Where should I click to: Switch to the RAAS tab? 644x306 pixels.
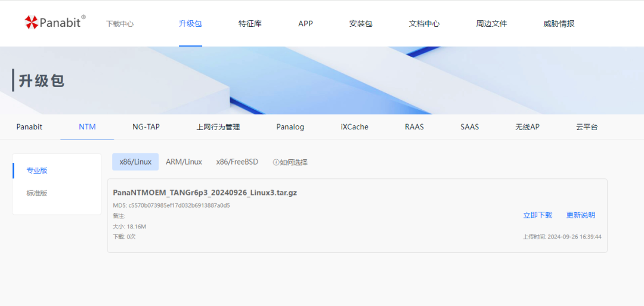(x=414, y=127)
